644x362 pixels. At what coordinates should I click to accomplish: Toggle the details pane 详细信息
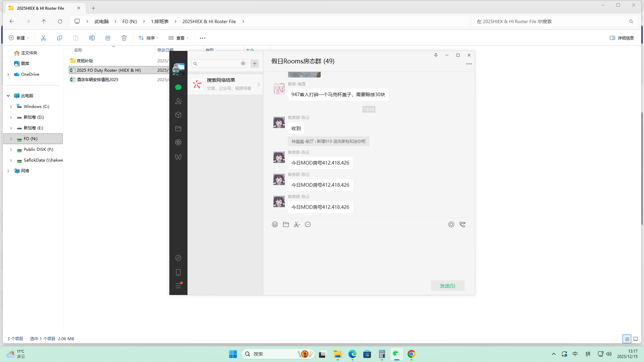click(x=622, y=38)
